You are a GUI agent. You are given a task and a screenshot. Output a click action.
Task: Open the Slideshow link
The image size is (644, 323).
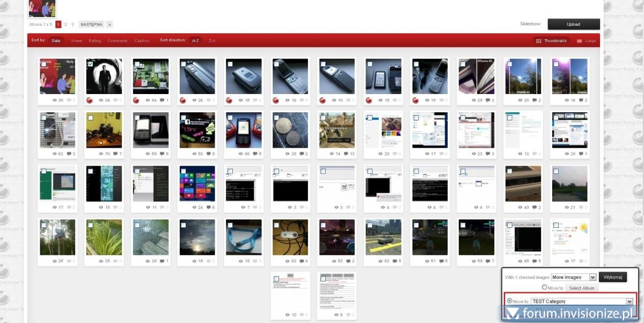pos(530,24)
